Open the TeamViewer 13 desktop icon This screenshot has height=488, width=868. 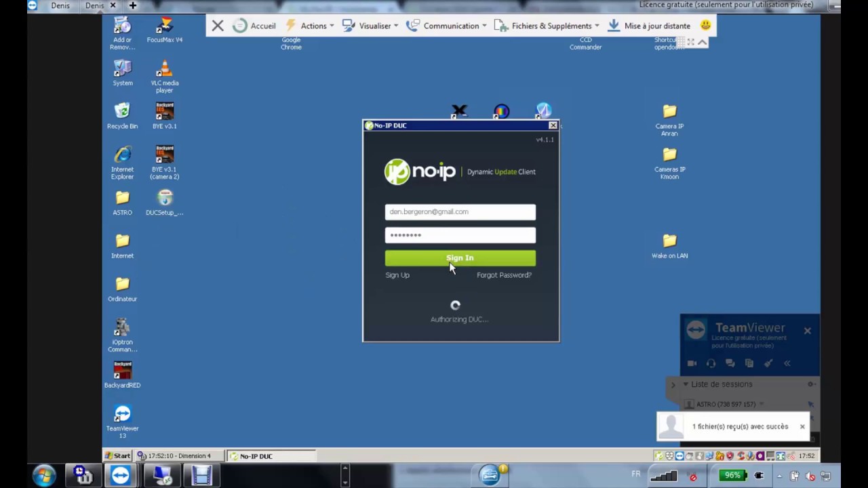point(122,422)
